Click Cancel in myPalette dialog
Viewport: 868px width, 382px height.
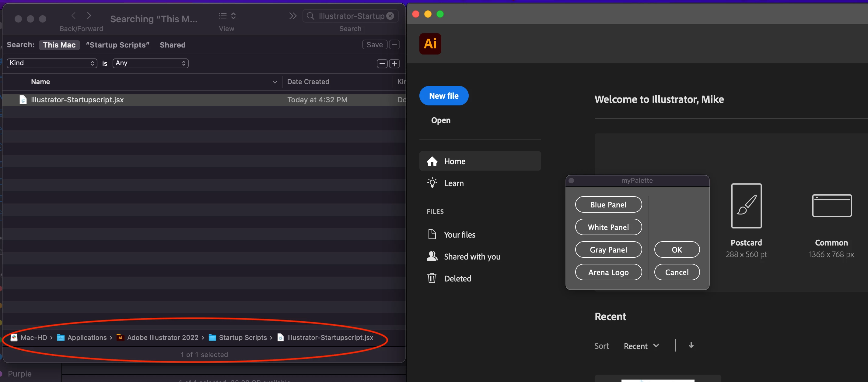pos(677,272)
